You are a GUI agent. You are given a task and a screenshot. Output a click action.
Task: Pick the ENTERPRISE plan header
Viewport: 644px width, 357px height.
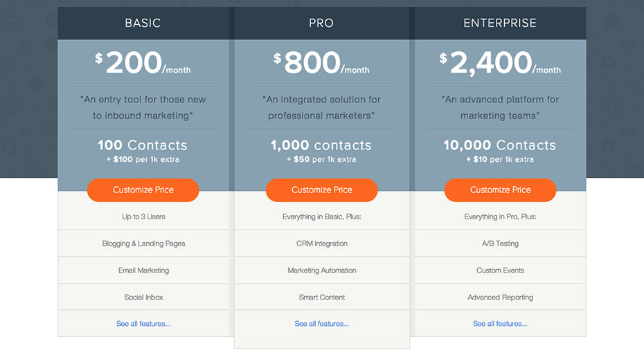click(x=500, y=23)
